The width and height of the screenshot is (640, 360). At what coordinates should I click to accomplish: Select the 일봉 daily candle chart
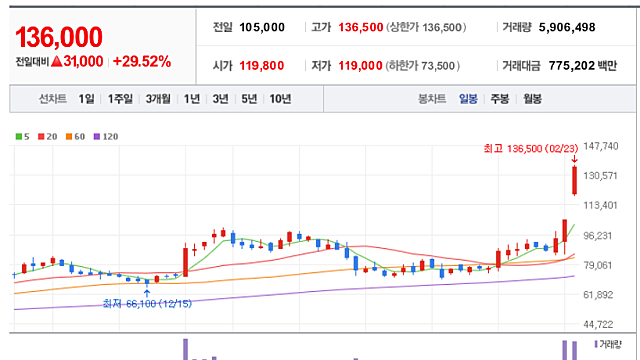pos(468,99)
